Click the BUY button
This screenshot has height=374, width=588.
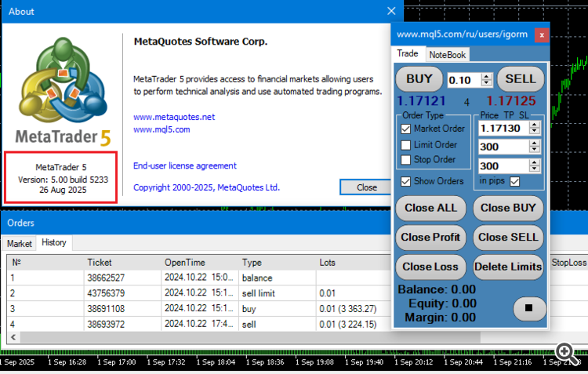click(x=419, y=79)
